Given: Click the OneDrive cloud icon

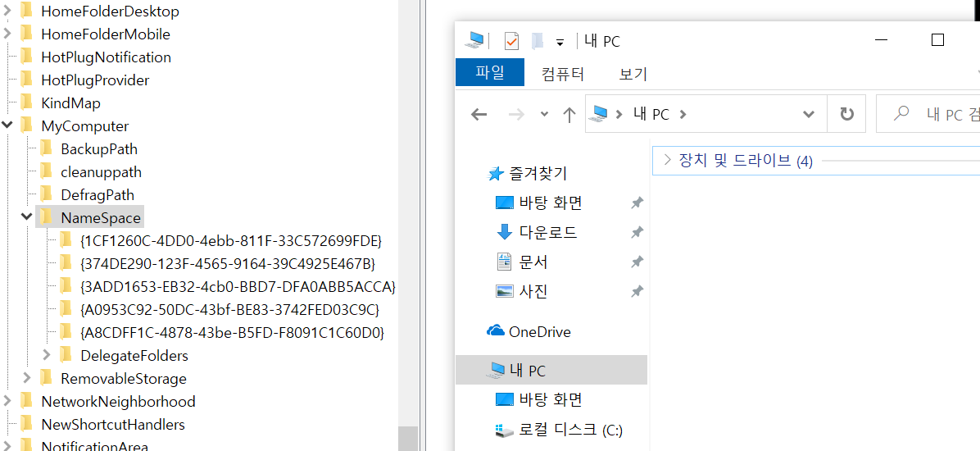Looking at the screenshot, I should pyautogui.click(x=496, y=331).
